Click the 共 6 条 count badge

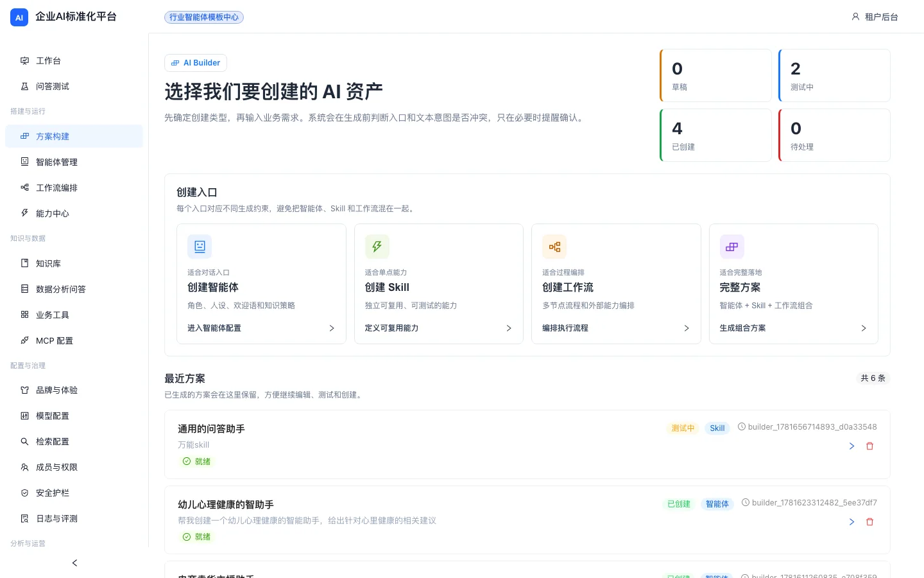873,378
